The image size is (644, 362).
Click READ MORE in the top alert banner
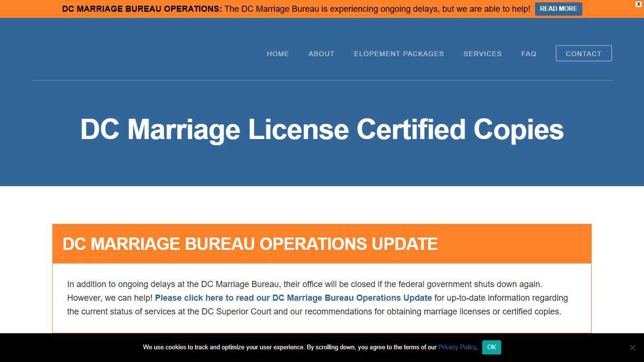558,8
